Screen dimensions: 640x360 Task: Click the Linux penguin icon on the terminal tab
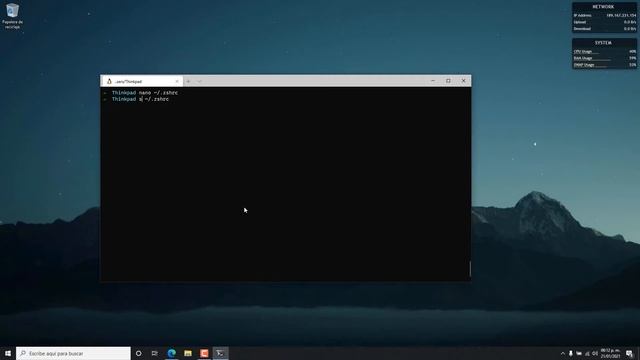(109, 81)
